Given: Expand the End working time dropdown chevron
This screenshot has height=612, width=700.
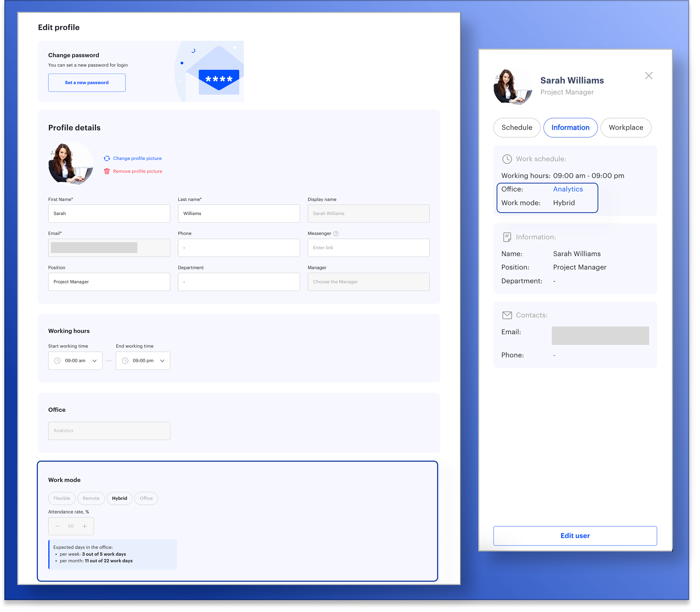Looking at the screenshot, I should pos(162,361).
